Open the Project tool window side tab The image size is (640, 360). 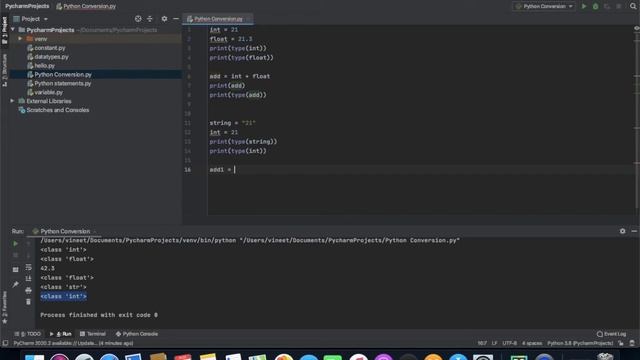click(4, 30)
